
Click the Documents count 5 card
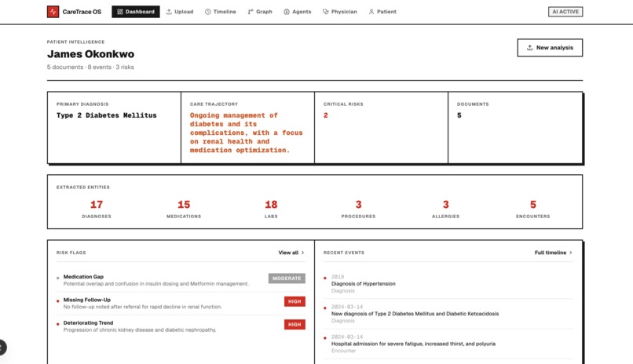[x=515, y=127]
